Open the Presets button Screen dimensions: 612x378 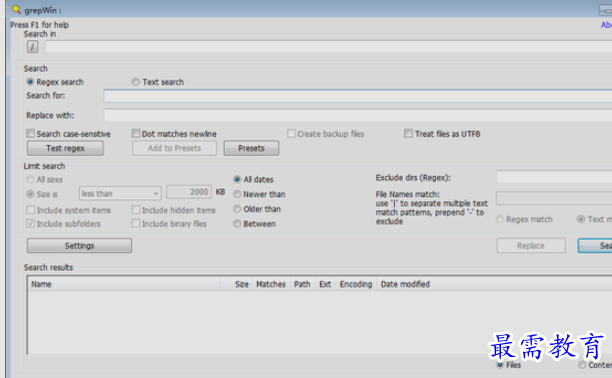coord(251,148)
